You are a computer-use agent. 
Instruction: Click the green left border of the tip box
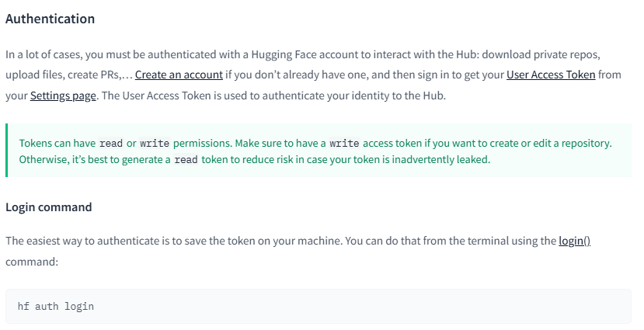tap(7, 151)
